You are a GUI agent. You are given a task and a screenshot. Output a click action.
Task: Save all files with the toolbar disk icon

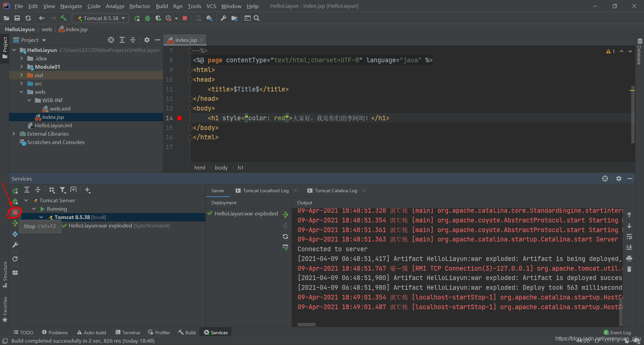click(x=17, y=18)
